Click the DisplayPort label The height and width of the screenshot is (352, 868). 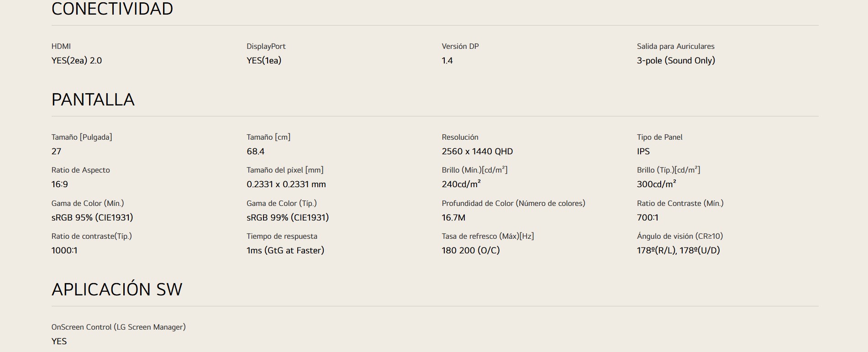[x=266, y=46]
